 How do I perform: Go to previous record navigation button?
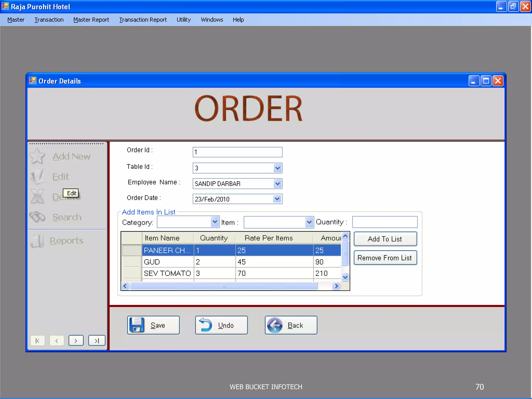(x=57, y=341)
